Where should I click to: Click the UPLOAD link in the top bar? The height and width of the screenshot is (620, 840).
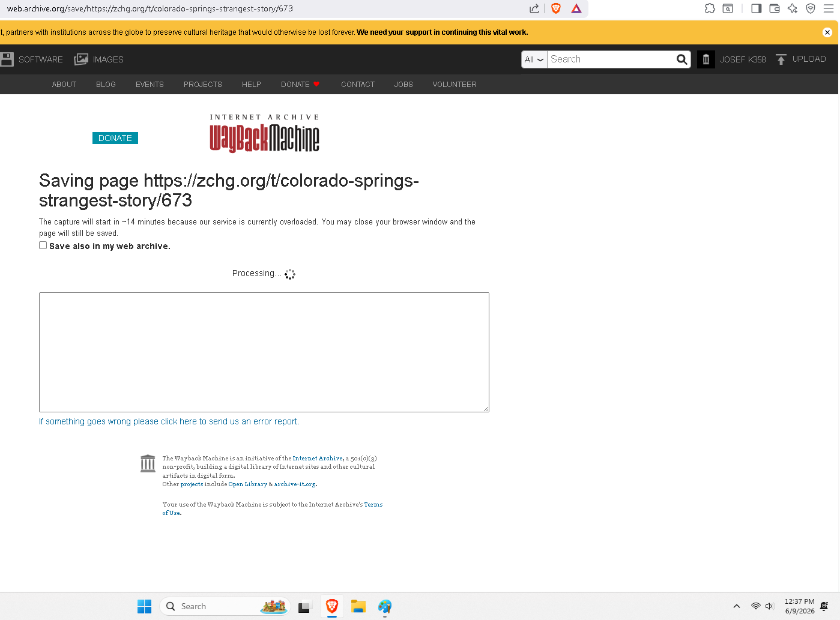coord(809,59)
